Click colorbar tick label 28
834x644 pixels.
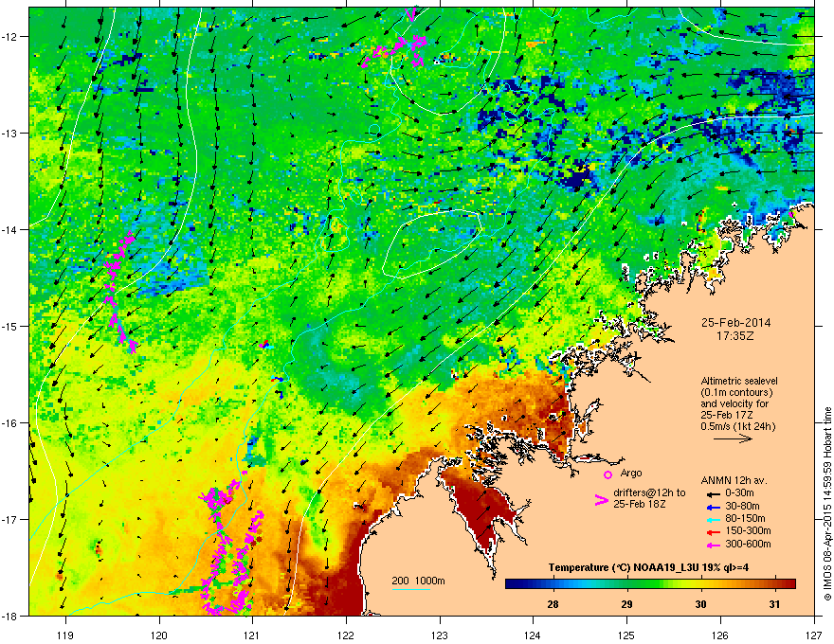pyautogui.click(x=553, y=604)
